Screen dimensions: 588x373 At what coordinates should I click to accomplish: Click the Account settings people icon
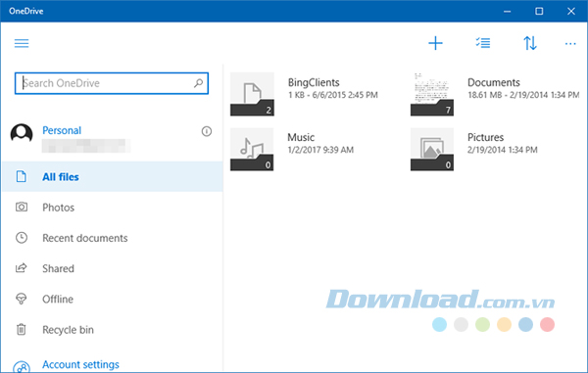click(x=22, y=367)
